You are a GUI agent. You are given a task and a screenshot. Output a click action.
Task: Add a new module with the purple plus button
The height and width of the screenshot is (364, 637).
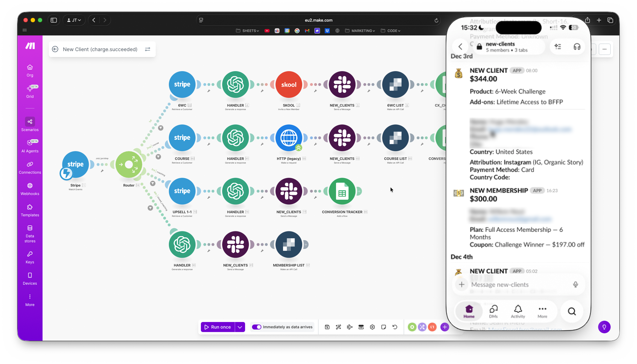coord(444,327)
